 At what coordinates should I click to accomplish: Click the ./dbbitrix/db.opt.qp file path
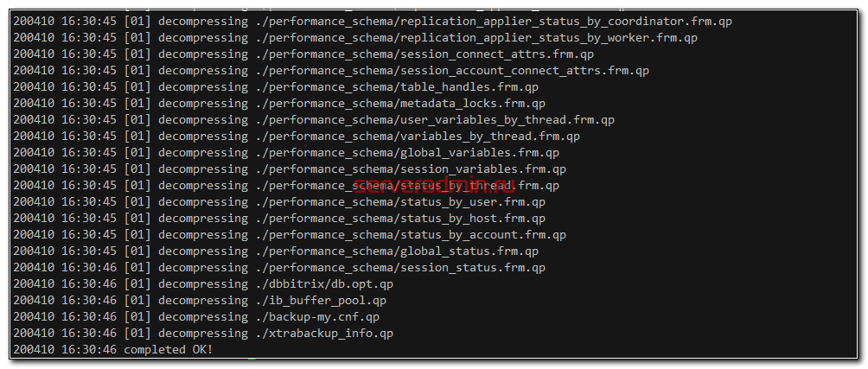tap(324, 284)
